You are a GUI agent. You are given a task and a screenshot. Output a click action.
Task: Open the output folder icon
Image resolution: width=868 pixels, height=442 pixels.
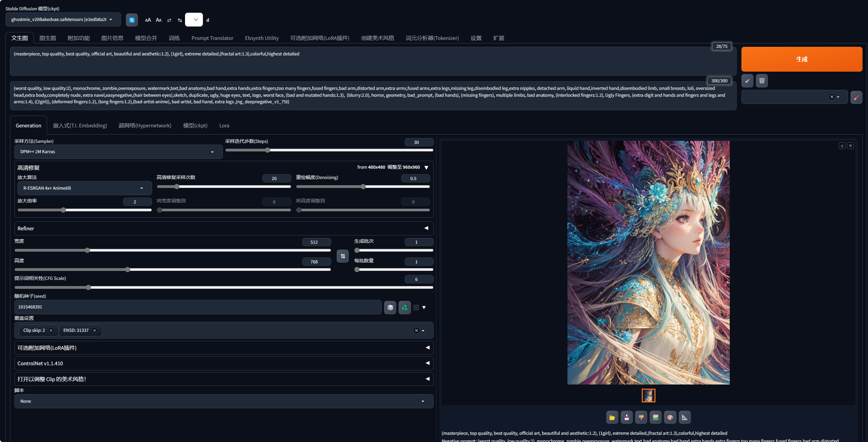tap(612, 418)
